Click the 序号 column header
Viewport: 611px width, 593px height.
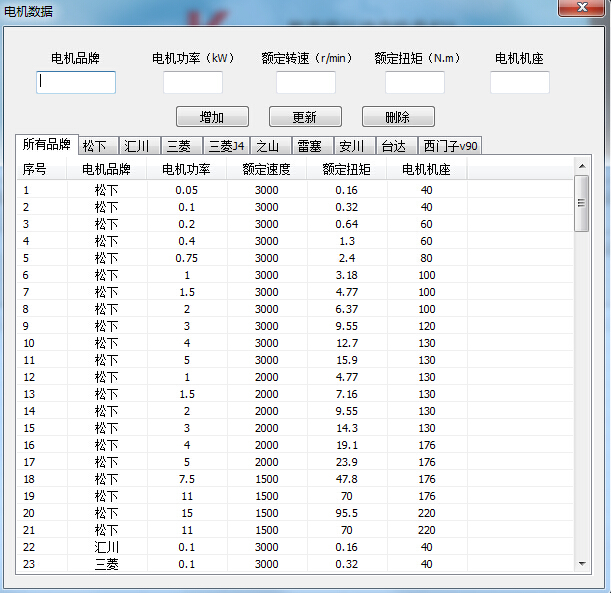[x=41, y=169]
